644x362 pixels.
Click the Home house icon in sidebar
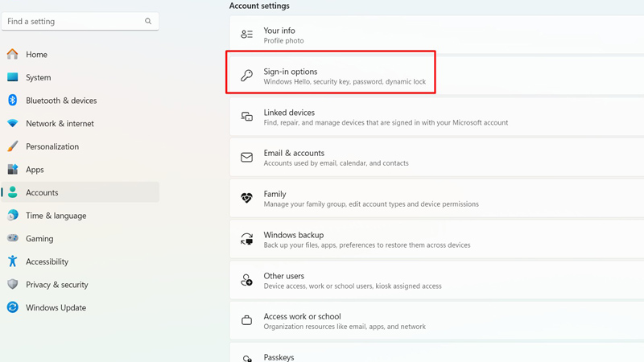[x=12, y=54]
